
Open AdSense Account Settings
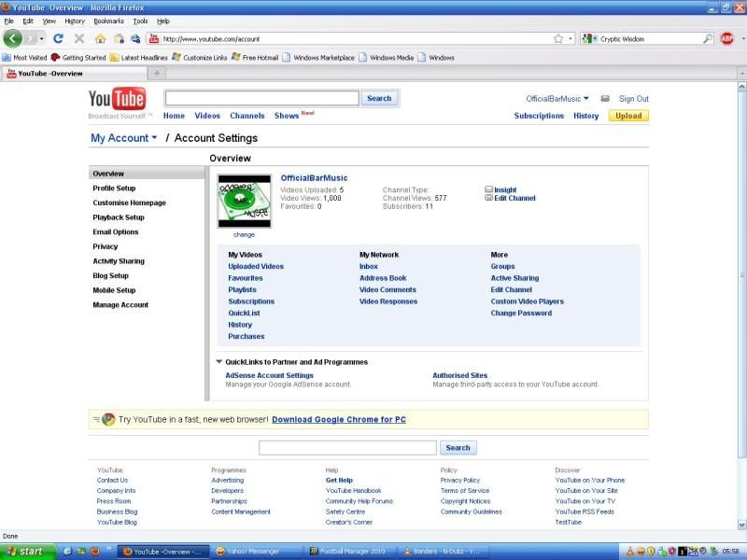(269, 375)
